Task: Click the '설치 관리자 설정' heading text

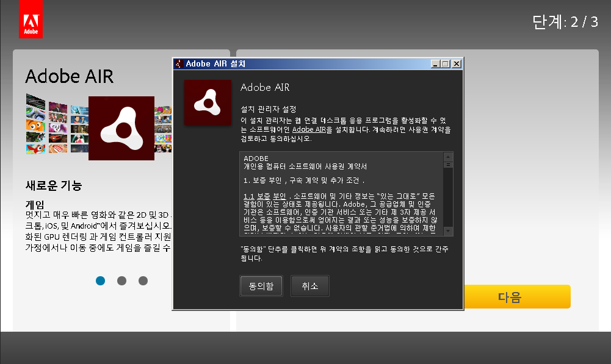Action: pyautogui.click(x=269, y=109)
